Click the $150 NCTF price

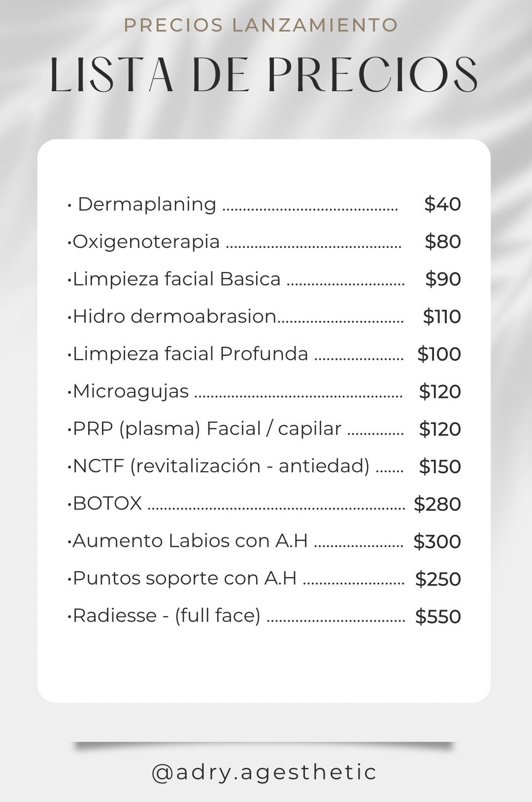pyautogui.click(x=440, y=466)
